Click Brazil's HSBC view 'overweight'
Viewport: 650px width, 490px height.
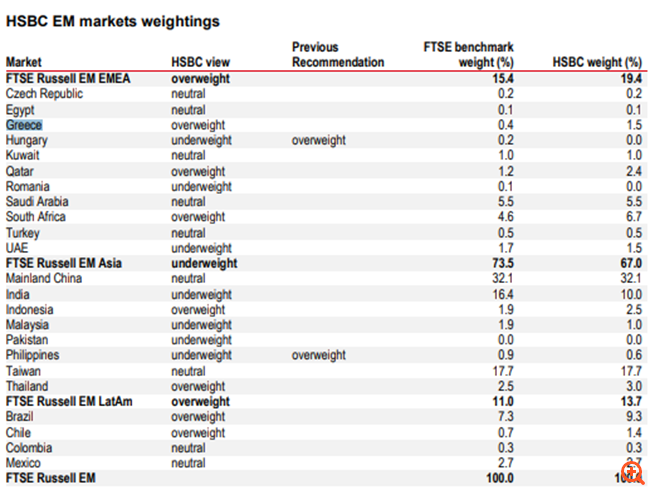[x=198, y=416]
